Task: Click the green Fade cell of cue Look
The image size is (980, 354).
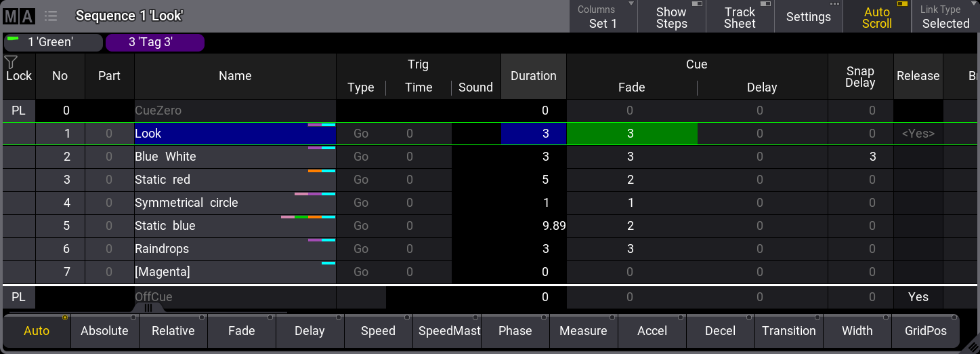Action: click(631, 134)
